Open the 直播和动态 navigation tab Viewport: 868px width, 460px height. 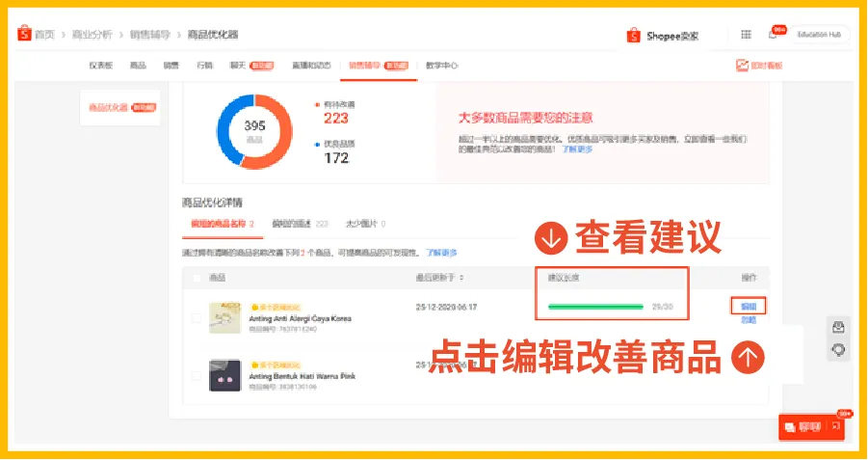tap(311, 66)
